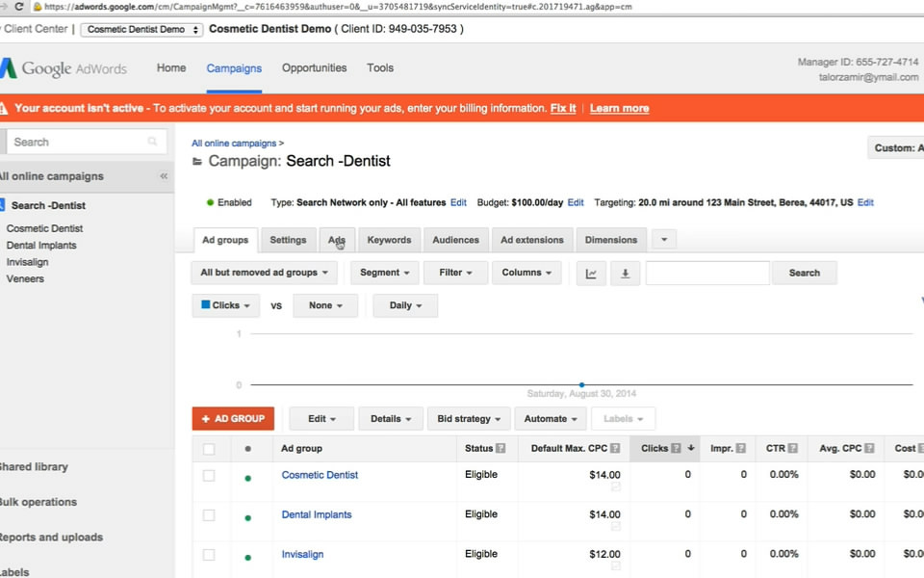
Task: Open the Bid strategy dropdown
Action: pyautogui.click(x=469, y=419)
